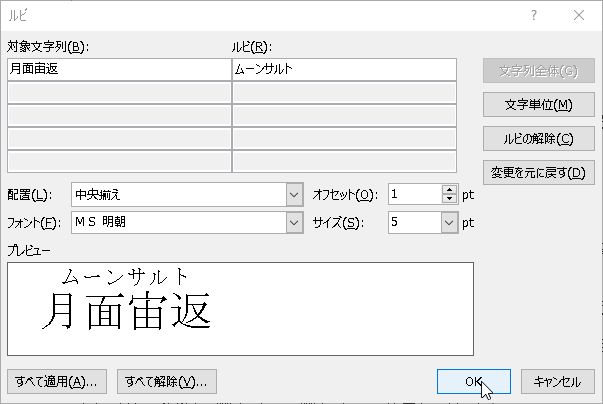Click the オフセット value field

coord(415,194)
